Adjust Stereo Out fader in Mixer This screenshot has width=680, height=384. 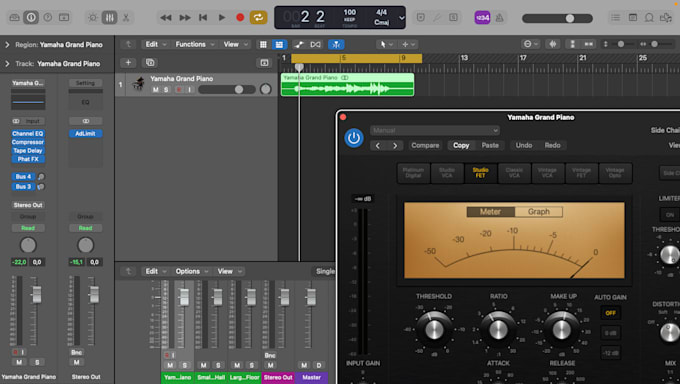(x=284, y=297)
